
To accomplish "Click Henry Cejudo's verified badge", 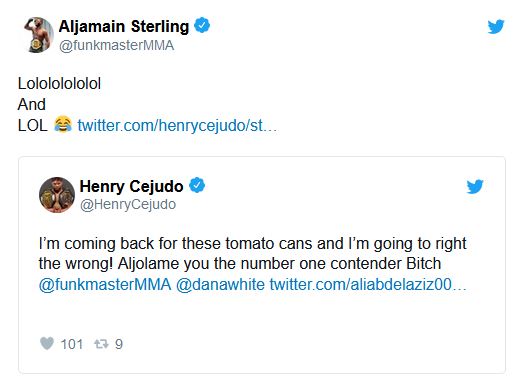I will point(197,185).
